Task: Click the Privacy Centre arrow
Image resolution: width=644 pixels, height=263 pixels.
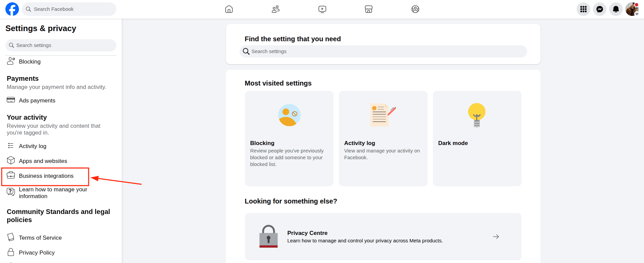Action: click(496, 237)
